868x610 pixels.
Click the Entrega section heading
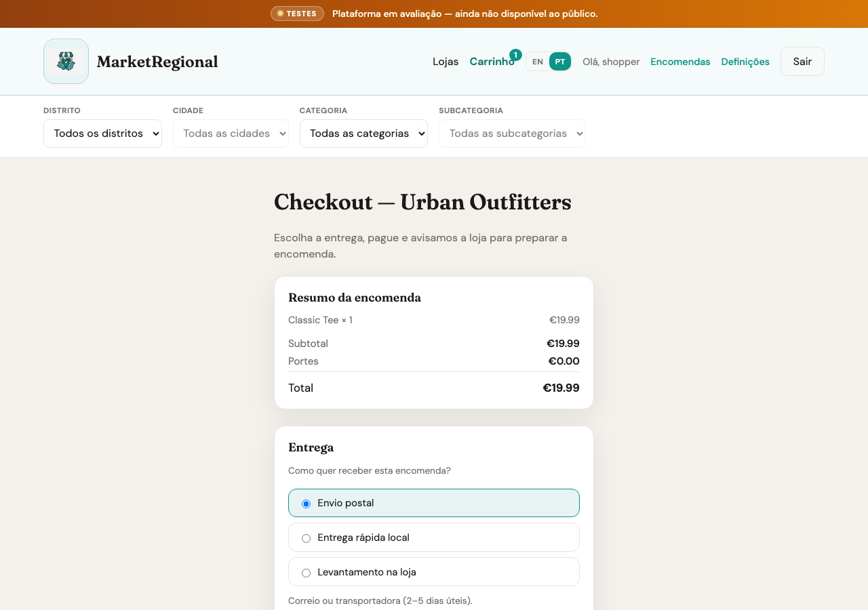[311, 447]
